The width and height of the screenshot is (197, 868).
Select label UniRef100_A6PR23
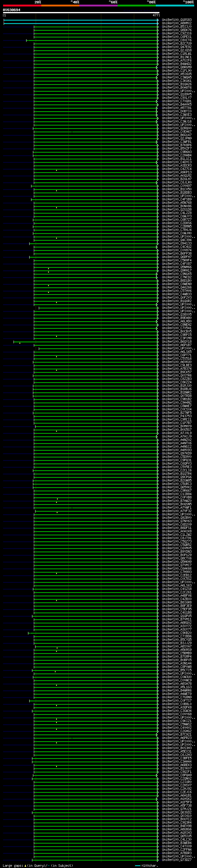[177, 738]
